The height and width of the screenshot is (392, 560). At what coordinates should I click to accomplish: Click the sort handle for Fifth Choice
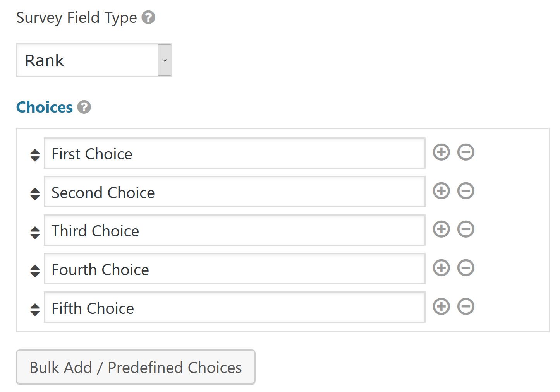coord(35,310)
